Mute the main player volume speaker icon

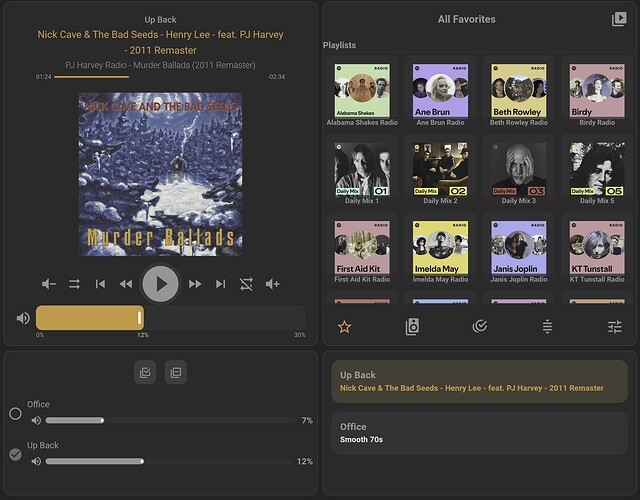pos(23,318)
